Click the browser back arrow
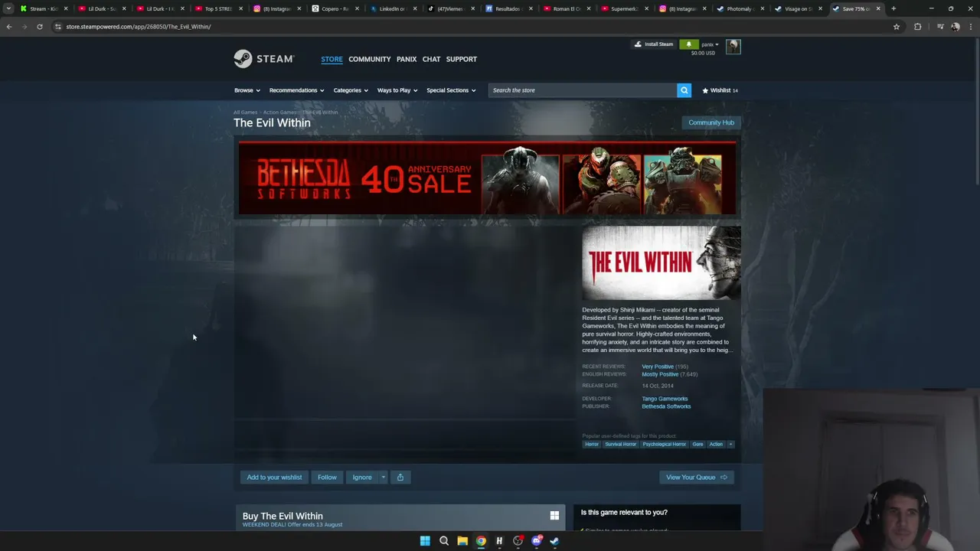Viewport: 980px width, 551px height. (x=9, y=27)
